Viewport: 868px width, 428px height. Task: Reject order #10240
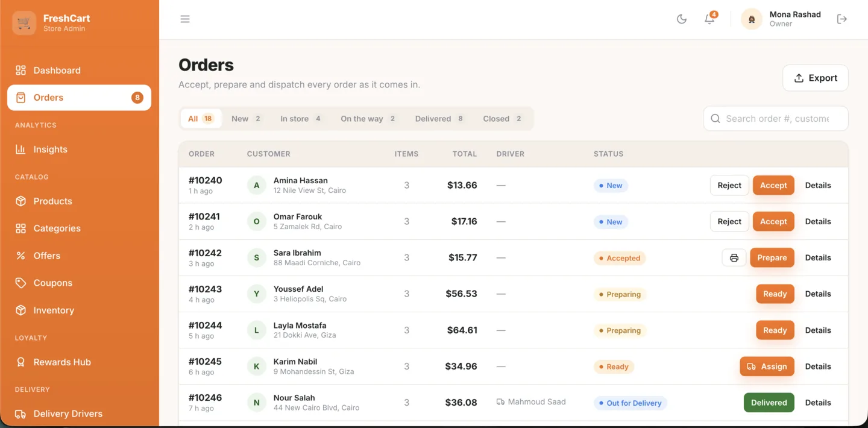pos(729,186)
